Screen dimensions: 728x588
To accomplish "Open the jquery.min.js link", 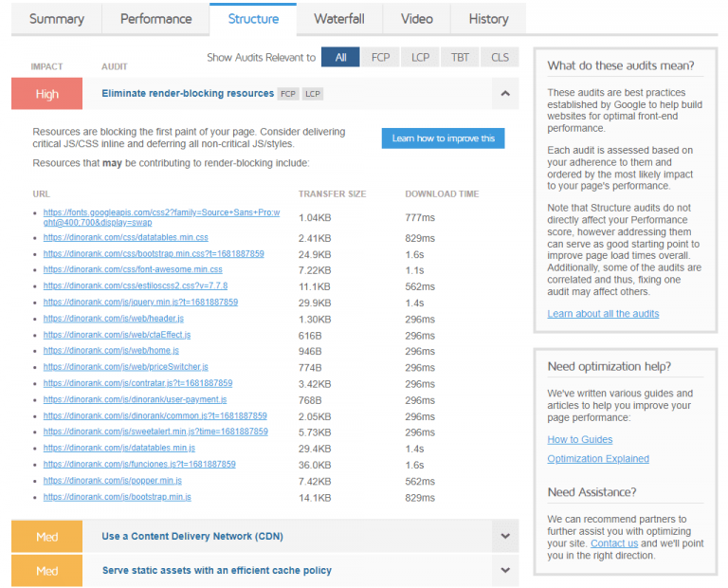I will coord(140,302).
